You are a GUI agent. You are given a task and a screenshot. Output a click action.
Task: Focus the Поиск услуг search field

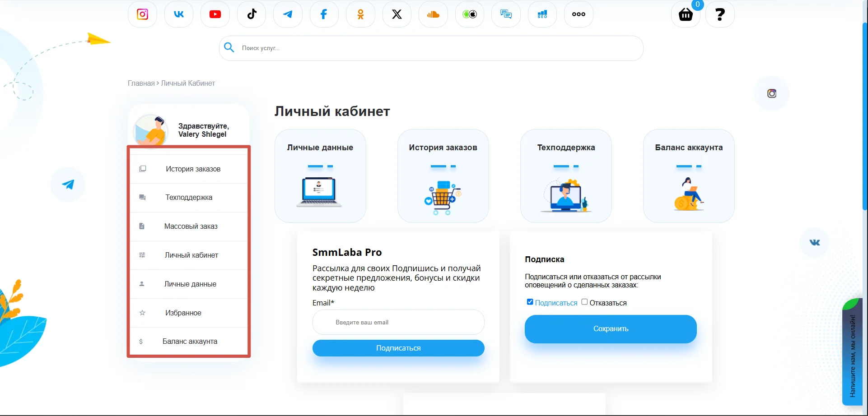(431, 48)
